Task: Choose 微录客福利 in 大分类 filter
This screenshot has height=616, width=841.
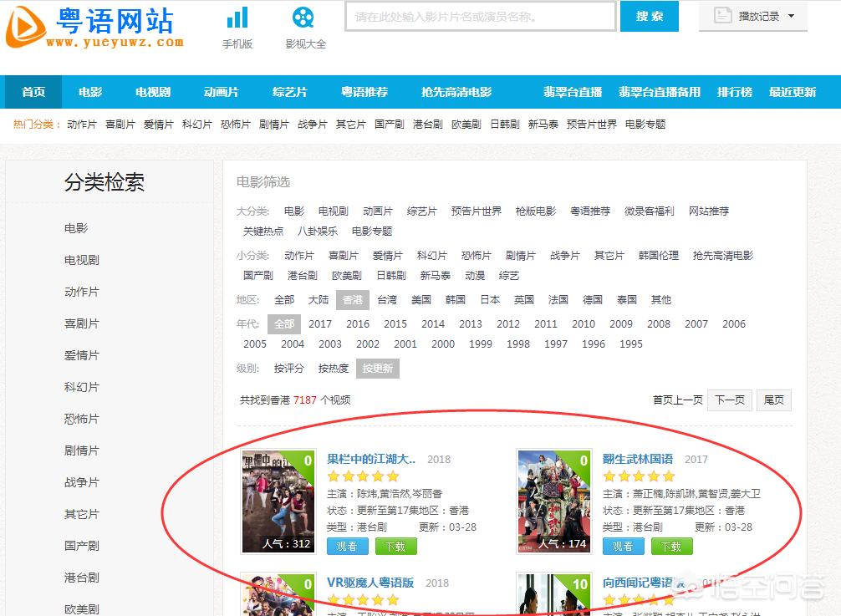Action: (x=649, y=211)
